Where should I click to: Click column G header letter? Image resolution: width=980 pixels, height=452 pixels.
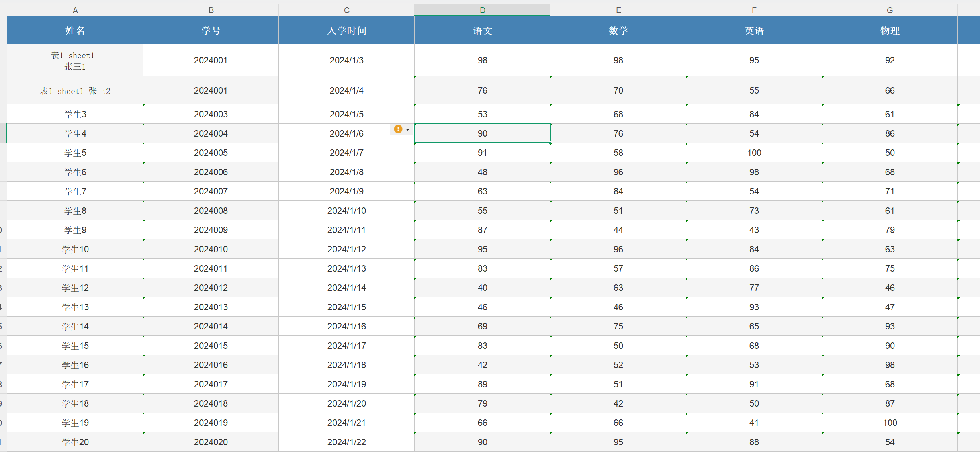890,10
